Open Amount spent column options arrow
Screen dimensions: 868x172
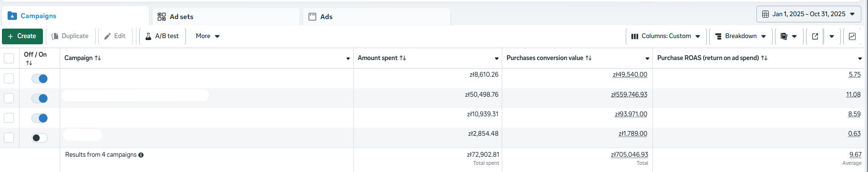pos(496,59)
